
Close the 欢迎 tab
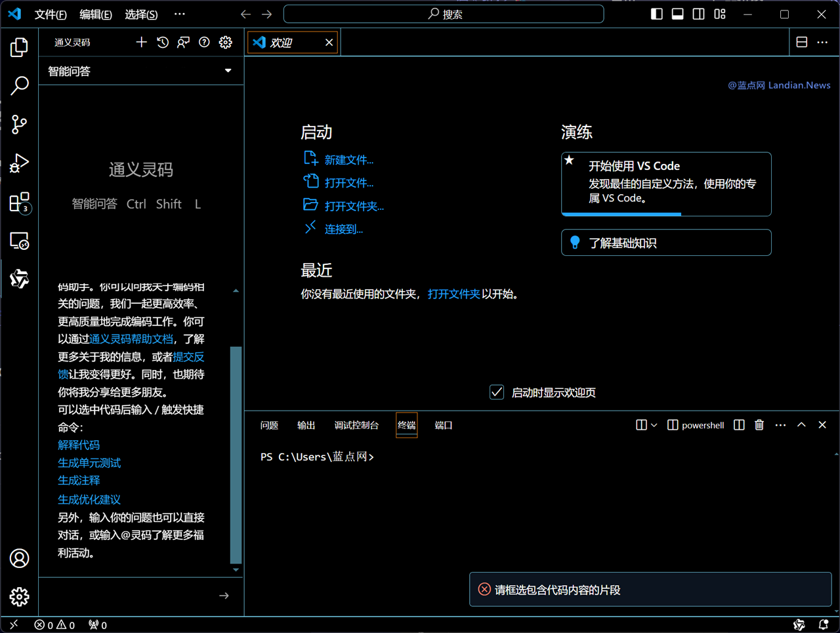pos(329,43)
